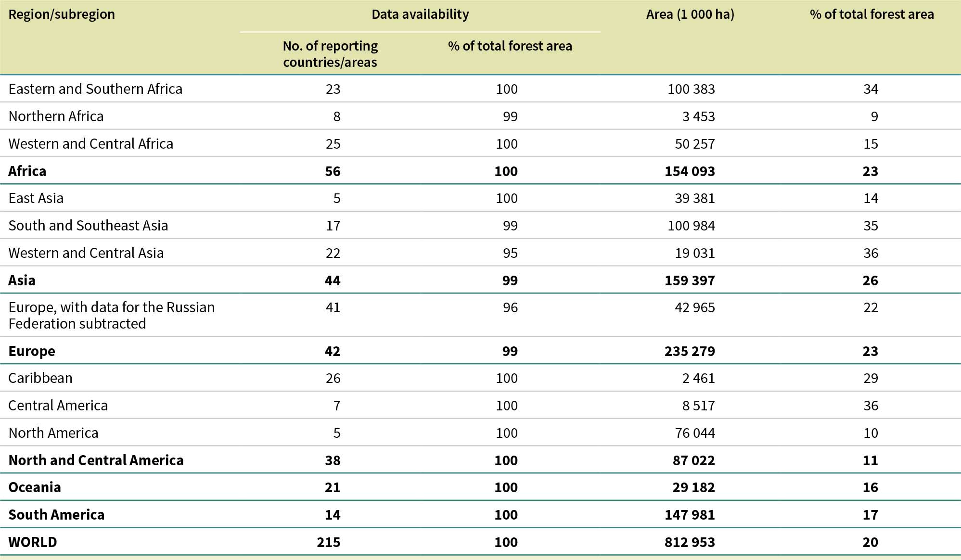Image resolution: width=961 pixels, height=560 pixels.
Task: Click the world area value 812 953
Action: (x=690, y=542)
